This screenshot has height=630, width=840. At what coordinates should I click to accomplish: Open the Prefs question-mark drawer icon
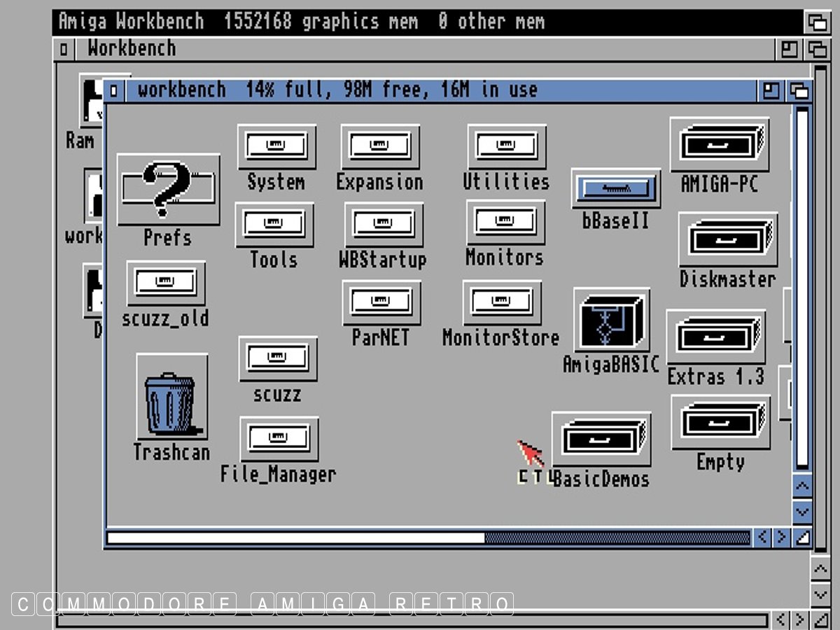[168, 189]
